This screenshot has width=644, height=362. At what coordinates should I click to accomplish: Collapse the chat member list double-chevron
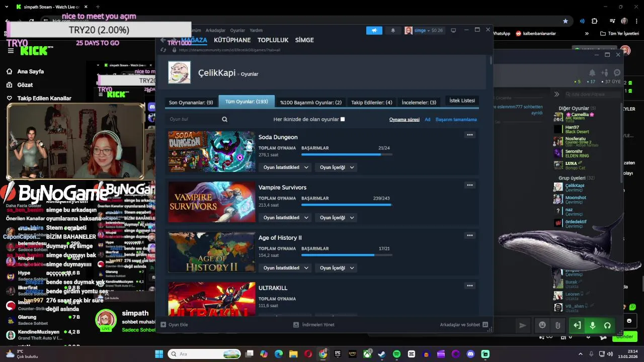556,94
